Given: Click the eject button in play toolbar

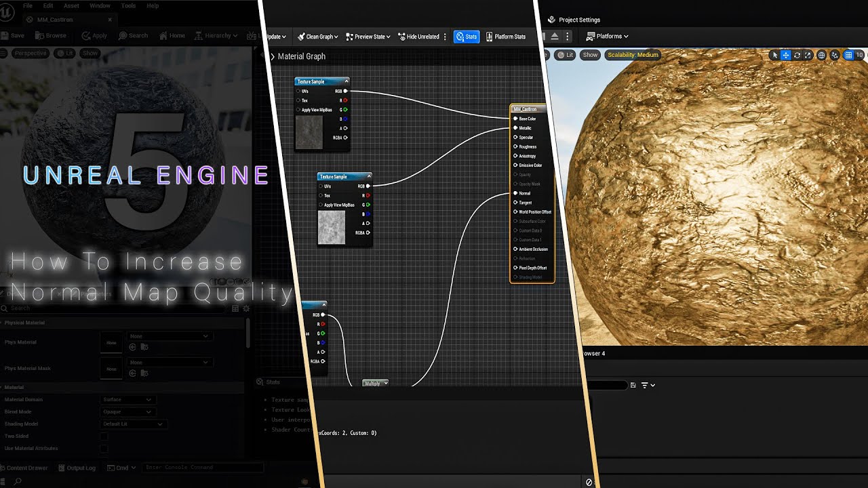Looking at the screenshot, I should point(555,36).
